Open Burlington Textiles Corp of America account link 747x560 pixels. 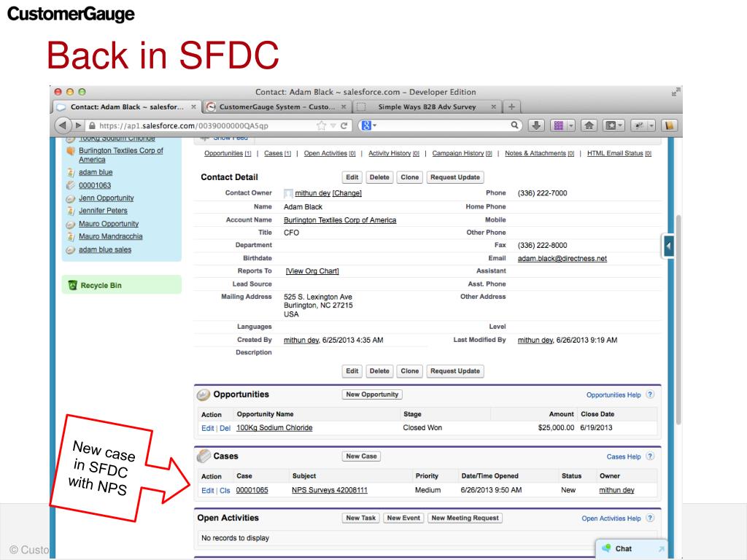tap(340, 219)
